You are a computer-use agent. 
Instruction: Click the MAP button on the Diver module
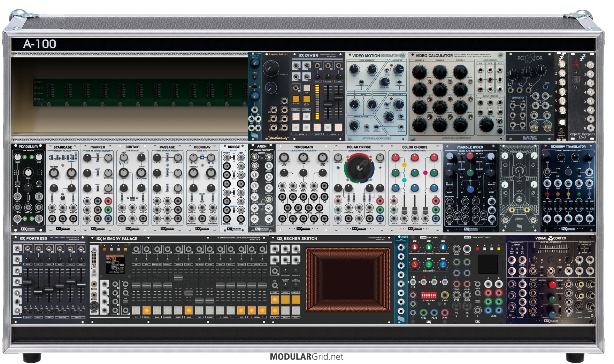point(307,88)
